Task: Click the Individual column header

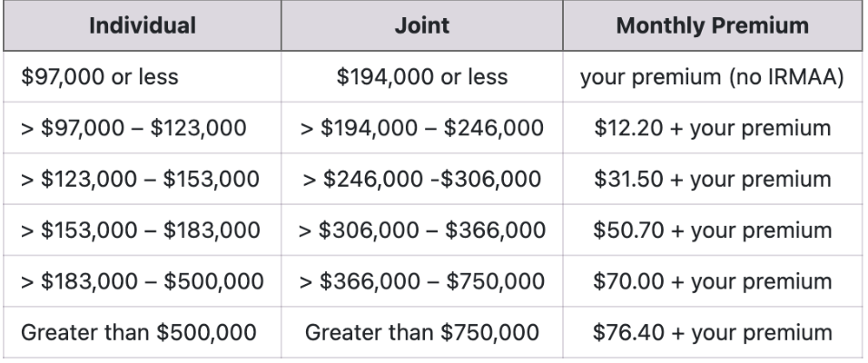Action: pyautogui.click(x=143, y=25)
